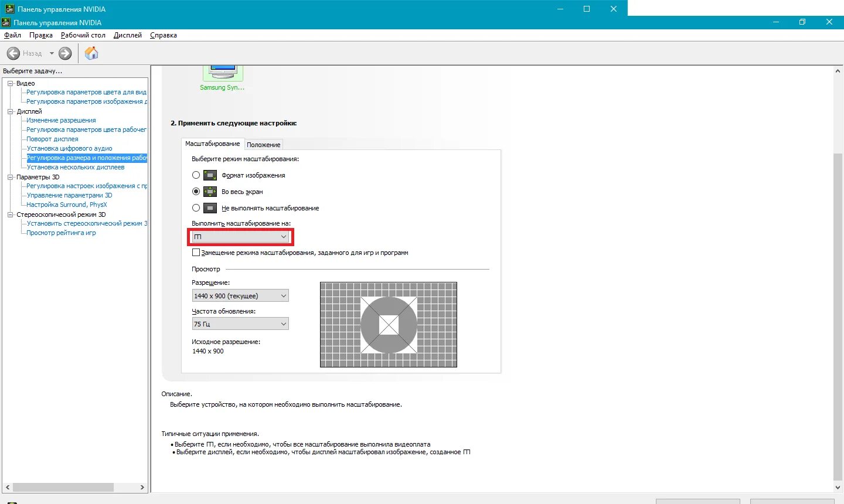Switch to the Масштабирование tab

[213, 144]
